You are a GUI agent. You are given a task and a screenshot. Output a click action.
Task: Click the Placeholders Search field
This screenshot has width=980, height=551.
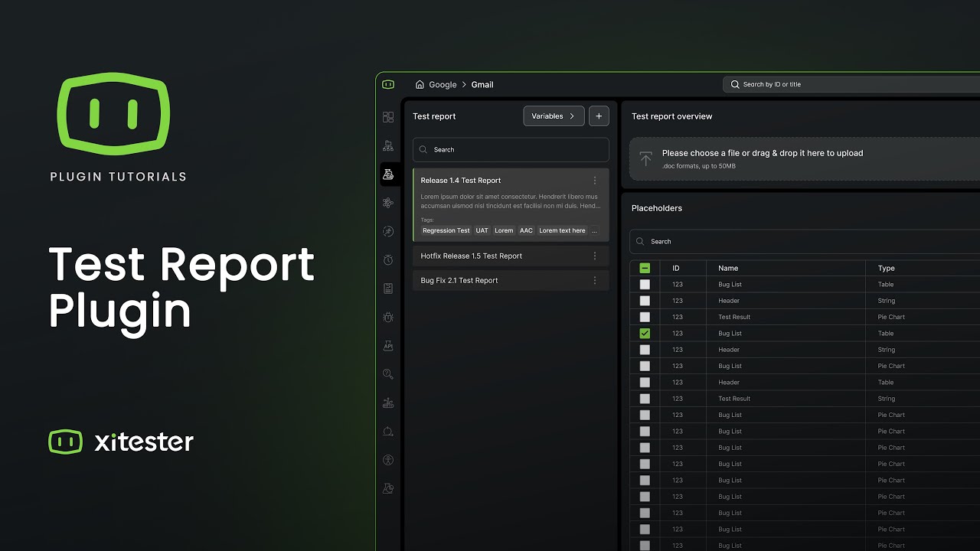805,241
